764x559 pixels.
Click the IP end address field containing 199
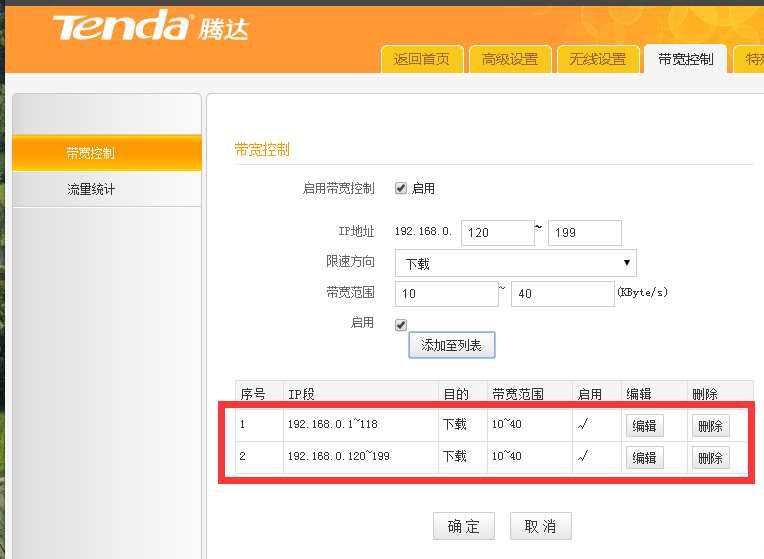coord(584,233)
